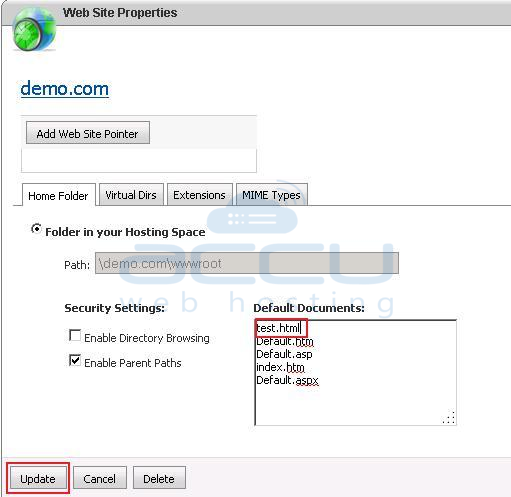Click the Path input field
Image resolution: width=511 pixels, height=497 pixels.
247,263
